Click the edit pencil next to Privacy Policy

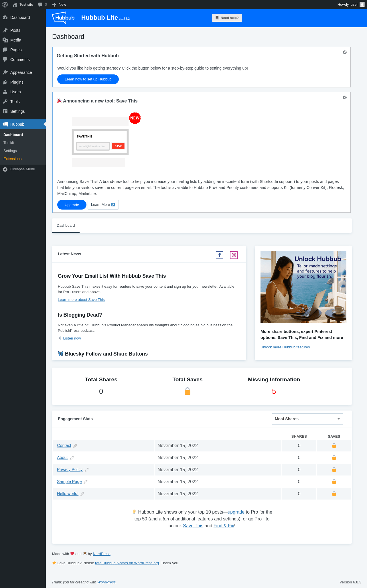click(x=87, y=470)
